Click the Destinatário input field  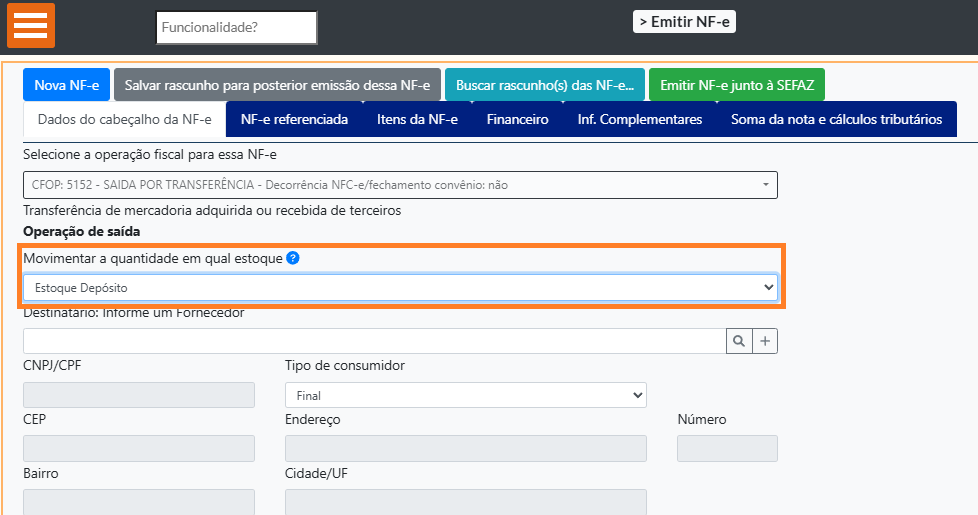374,341
